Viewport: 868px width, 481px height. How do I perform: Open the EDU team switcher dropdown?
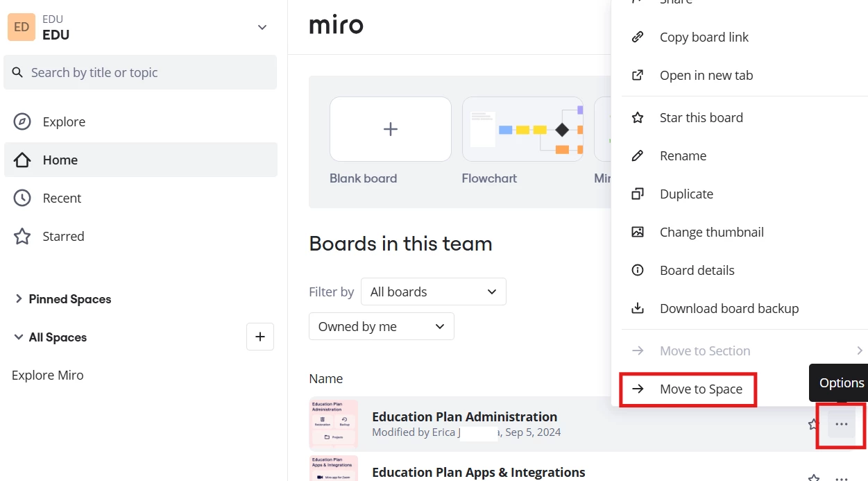262,27
